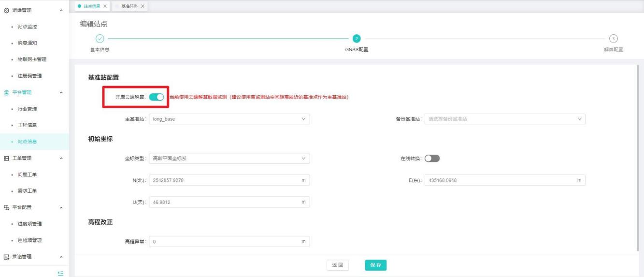The image size is (644, 277).
Task: Disable the 开启云端解算 switch
Action: 157,97
